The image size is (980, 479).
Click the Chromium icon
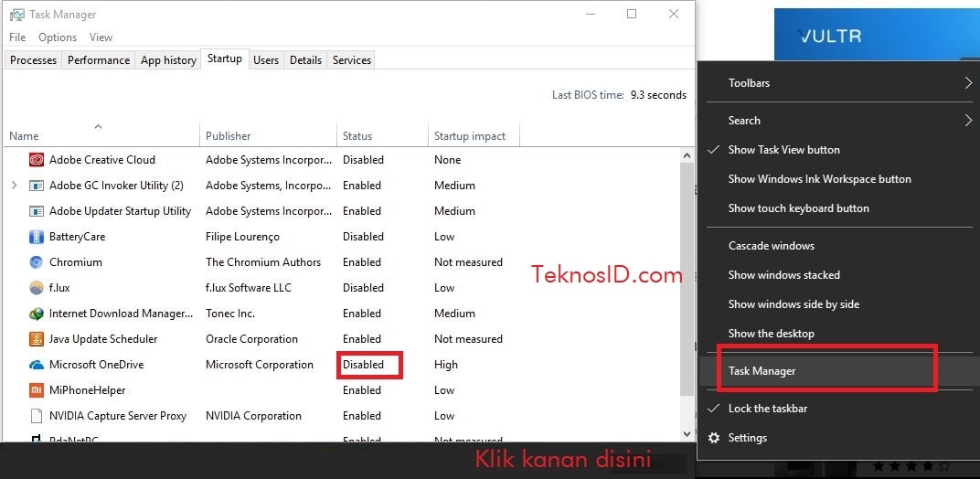(37, 262)
